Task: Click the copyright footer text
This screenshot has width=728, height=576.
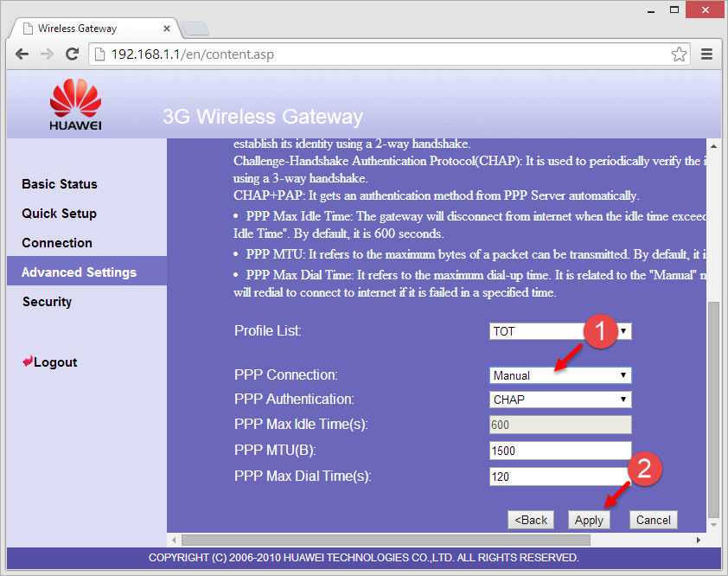Action: tap(363, 558)
